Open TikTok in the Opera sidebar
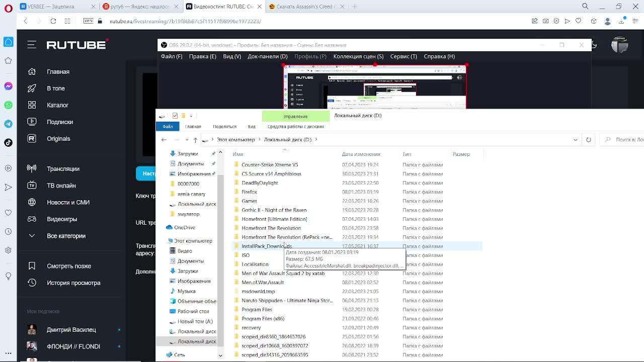 8,143
